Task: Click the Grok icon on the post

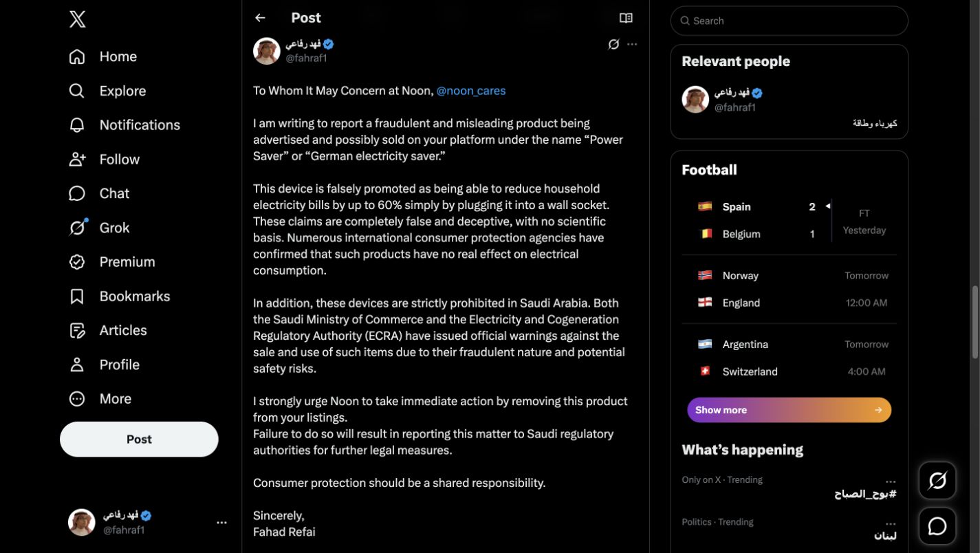Action: [613, 44]
